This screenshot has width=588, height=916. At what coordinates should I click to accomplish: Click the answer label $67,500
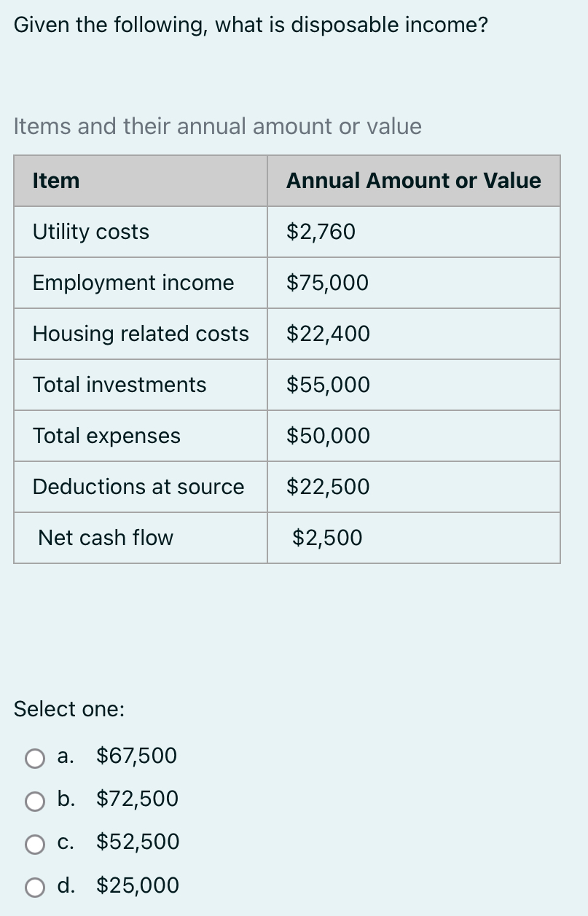136,756
